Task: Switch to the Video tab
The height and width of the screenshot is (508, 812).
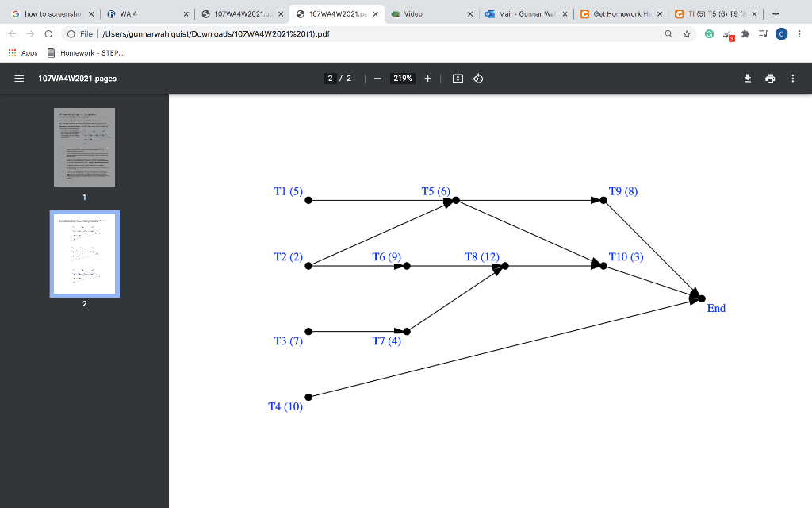Action: [x=432, y=14]
